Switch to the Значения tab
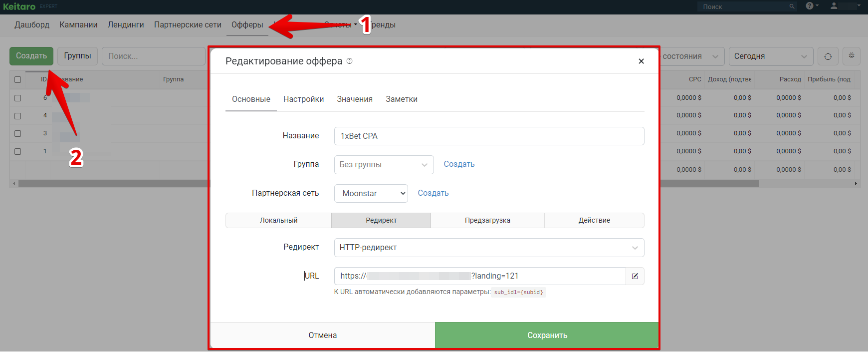This screenshot has width=868, height=352. [x=355, y=99]
